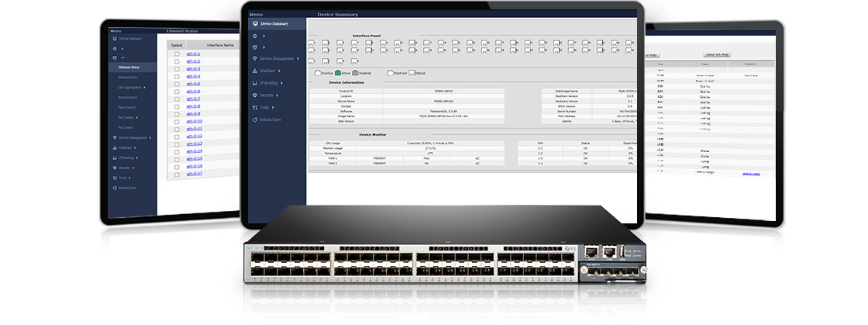Image resolution: width=868 pixels, height=325 pixels.
Task: Click the Service Management icon in left tablet menu
Action: pyautogui.click(x=115, y=137)
